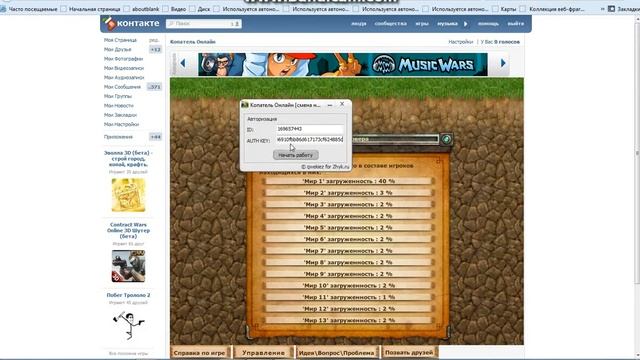Open Приложения in sidebar
This screenshot has width=640, height=360.
point(118,137)
